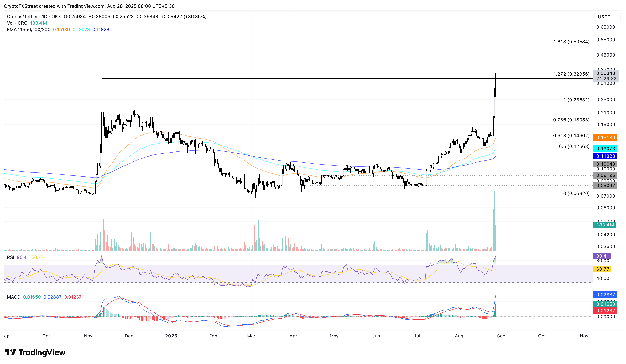Click the Vol · CRO legend label
The width and height of the screenshot is (626, 364).
coord(17,23)
